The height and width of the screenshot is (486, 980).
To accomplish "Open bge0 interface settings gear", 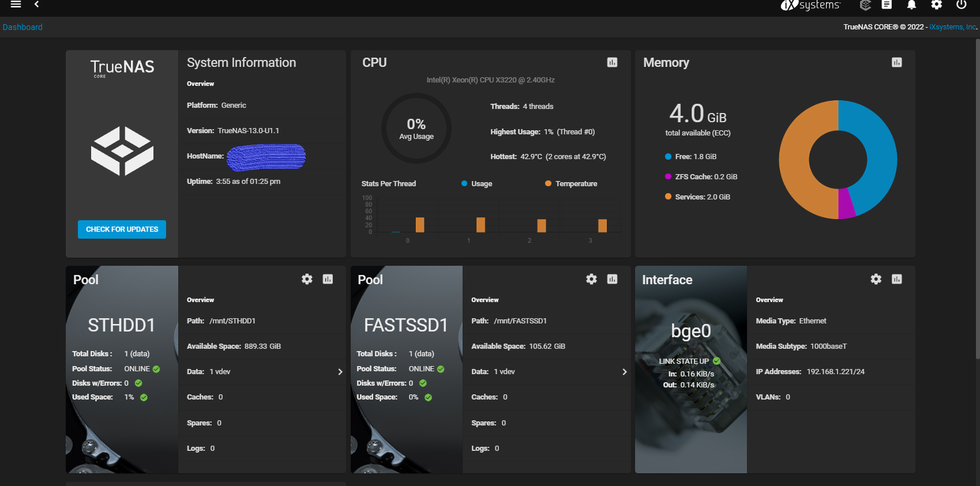I will point(876,279).
